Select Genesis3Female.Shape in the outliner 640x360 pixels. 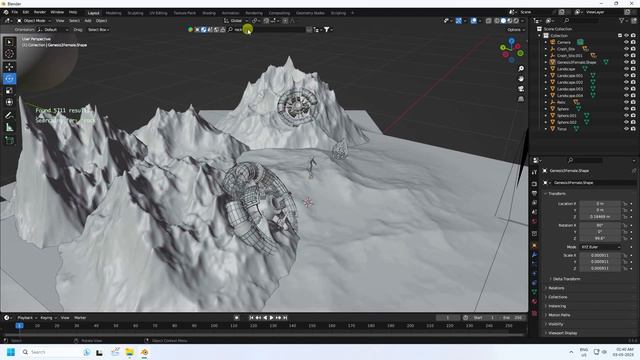point(576,62)
